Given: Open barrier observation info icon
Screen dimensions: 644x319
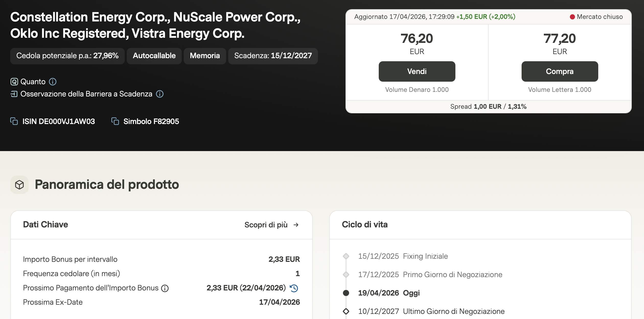Looking at the screenshot, I should pos(160,94).
